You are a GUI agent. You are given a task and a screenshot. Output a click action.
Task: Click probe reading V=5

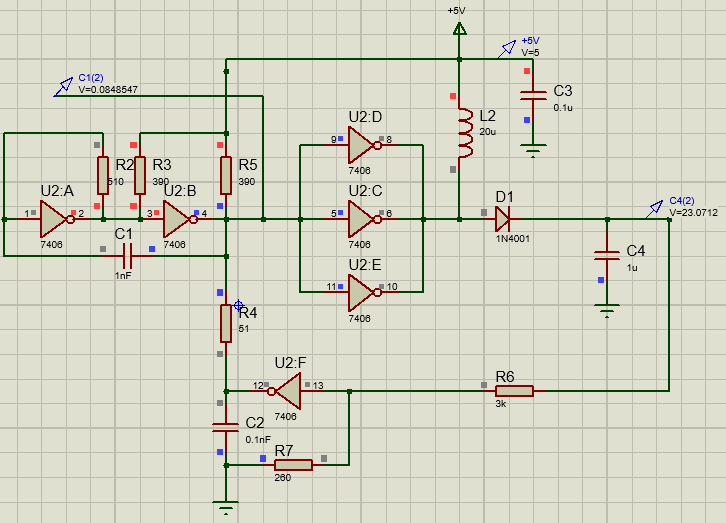[531, 52]
